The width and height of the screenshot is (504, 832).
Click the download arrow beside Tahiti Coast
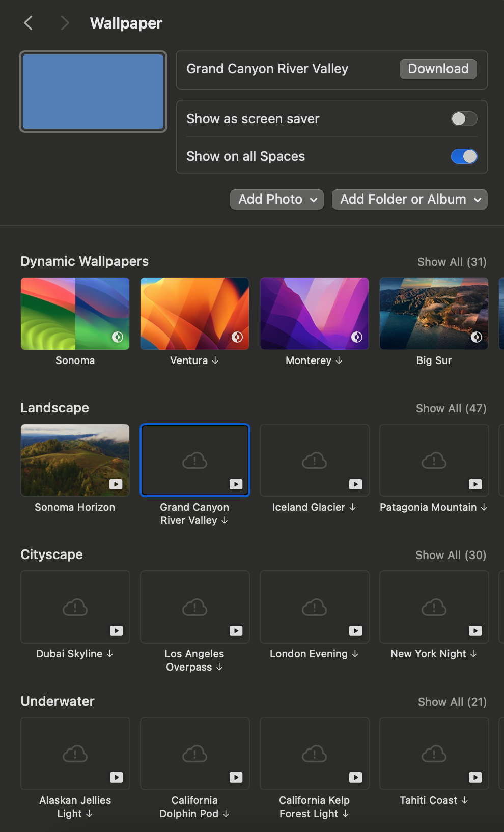pyautogui.click(x=464, y=800)
